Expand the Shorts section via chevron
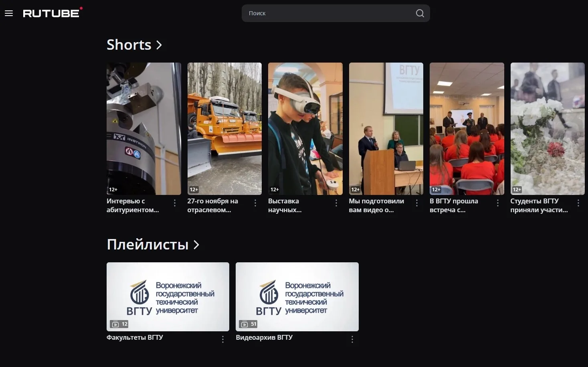This screenshot has width=588, height=367. pos(159,45)
